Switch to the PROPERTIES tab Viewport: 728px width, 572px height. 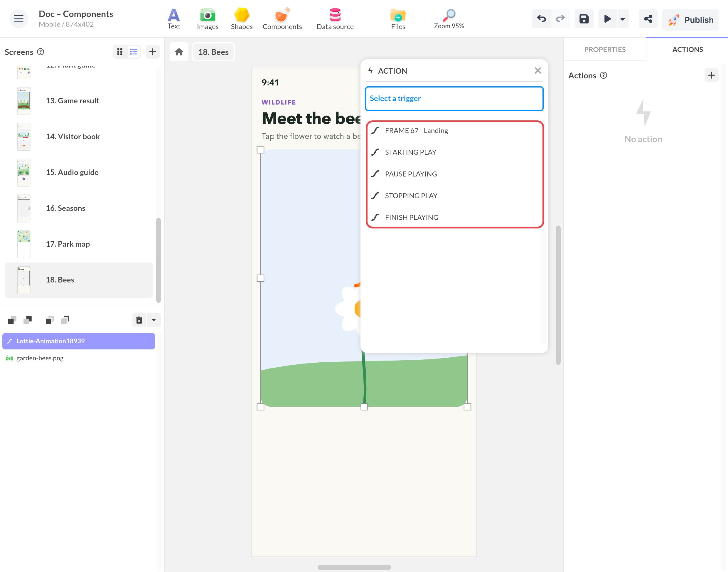click(x=604, y=49)
